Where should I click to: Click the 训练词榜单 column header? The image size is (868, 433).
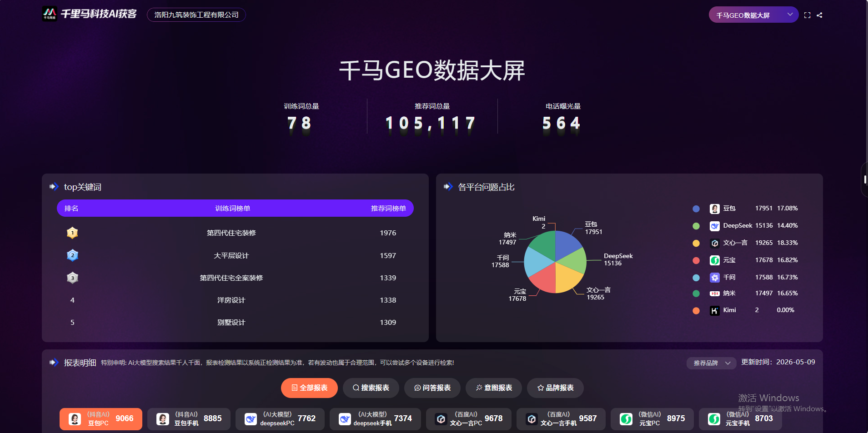coord(232,209)
